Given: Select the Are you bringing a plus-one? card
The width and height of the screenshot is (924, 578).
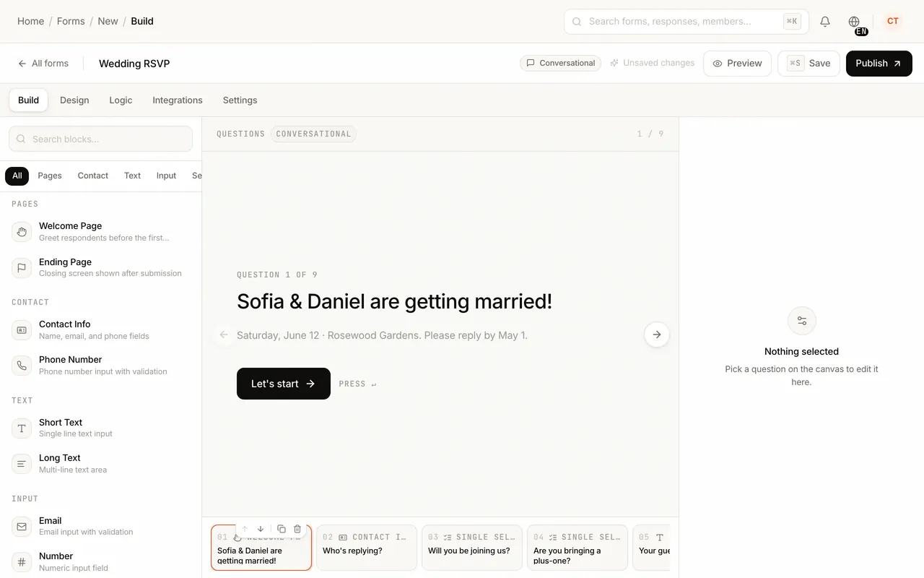Looking at the screenshot, I should [x=577, y=548].
